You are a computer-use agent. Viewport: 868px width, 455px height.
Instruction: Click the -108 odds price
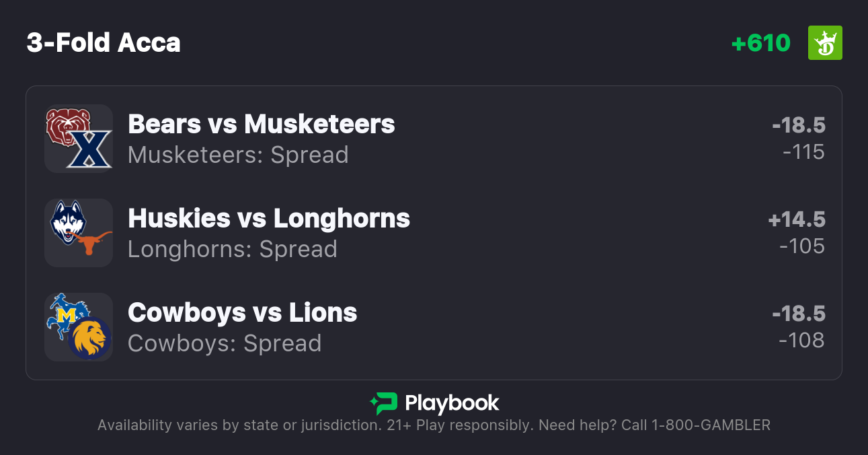[801, 341]
